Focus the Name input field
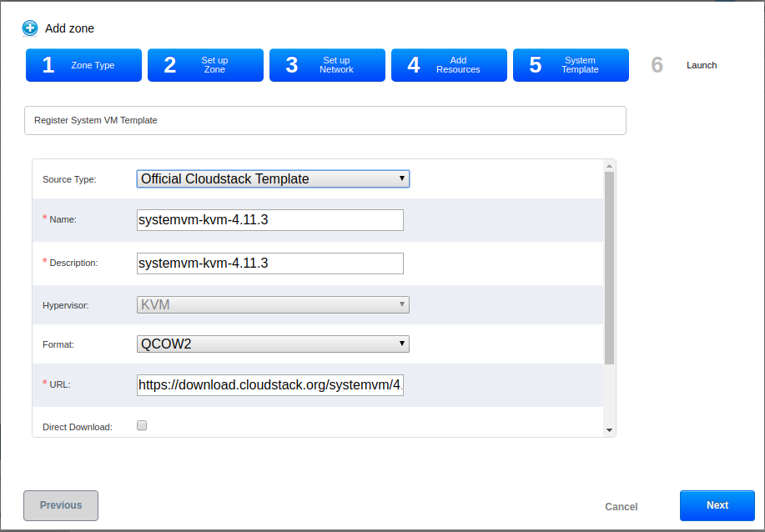The width and height of the screenshot is (765, 532). [x=269, y=220]
